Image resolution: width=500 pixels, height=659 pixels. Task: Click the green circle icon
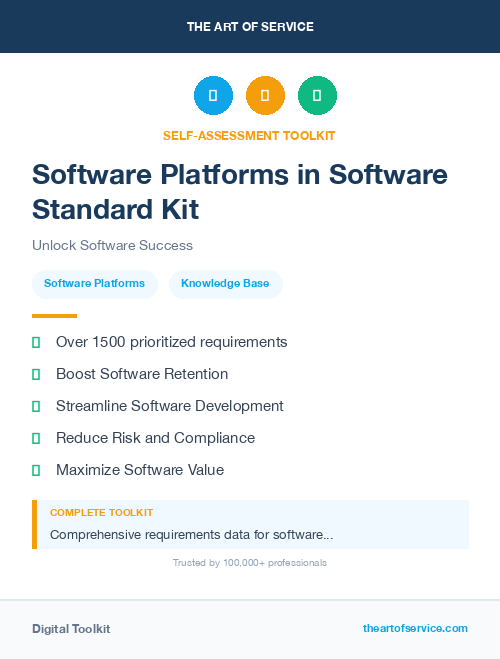tap(317, 95)
